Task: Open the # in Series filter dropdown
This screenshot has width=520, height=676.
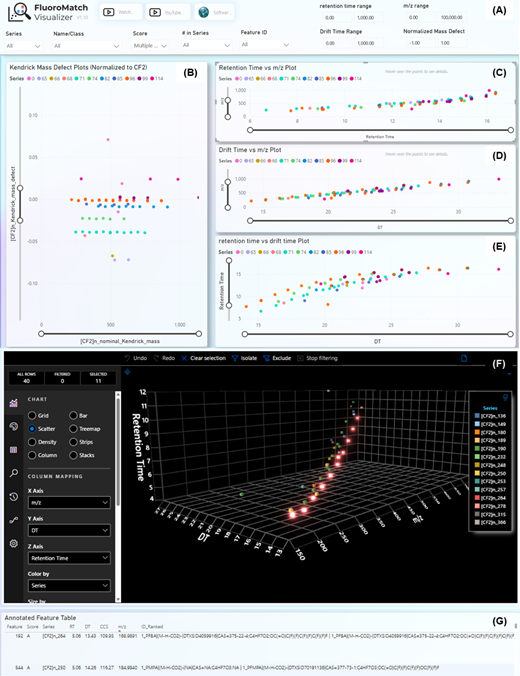Action: point(206,45)
